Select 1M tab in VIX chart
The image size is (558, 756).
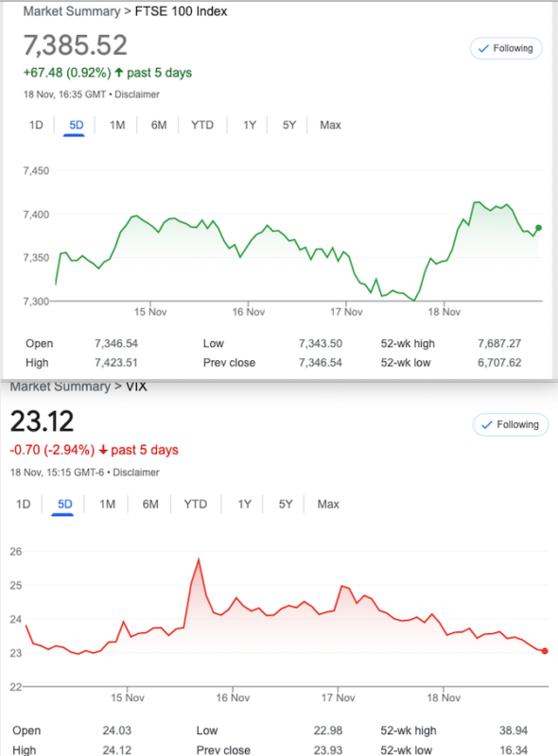(x=107, y=505)
